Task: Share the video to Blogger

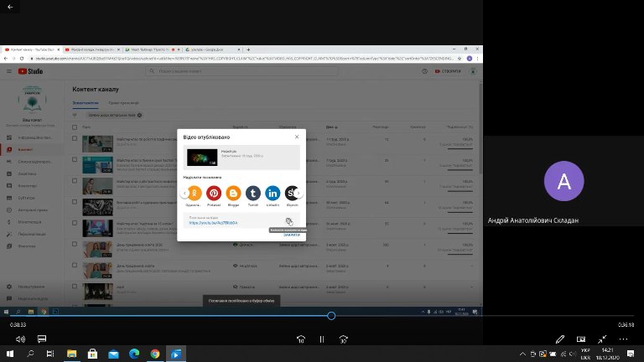Action: (233, 193)
